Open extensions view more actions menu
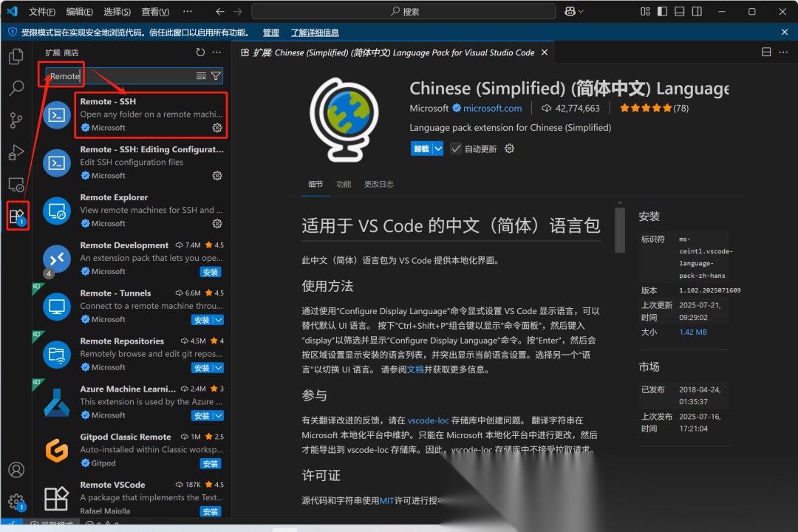798x532 pixels. (216, 52)
